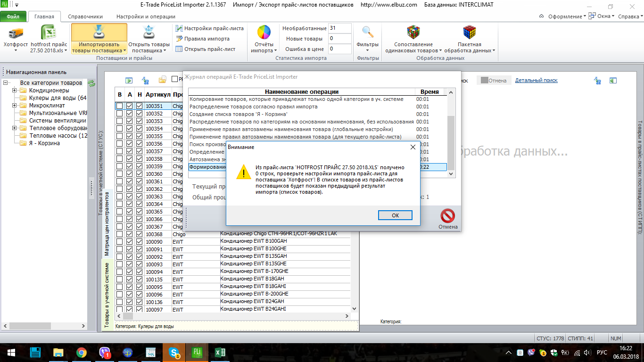Click the Новые товары value field
The image size is (644, 362).
point(339,39)
